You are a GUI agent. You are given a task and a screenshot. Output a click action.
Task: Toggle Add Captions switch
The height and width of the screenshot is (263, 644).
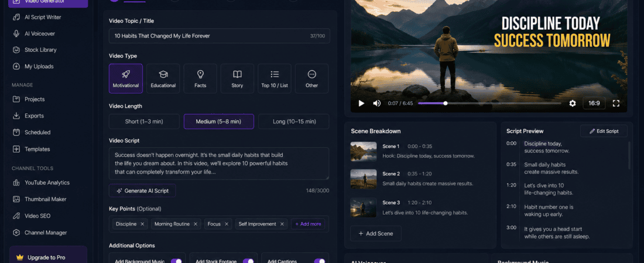coord(320,261)
